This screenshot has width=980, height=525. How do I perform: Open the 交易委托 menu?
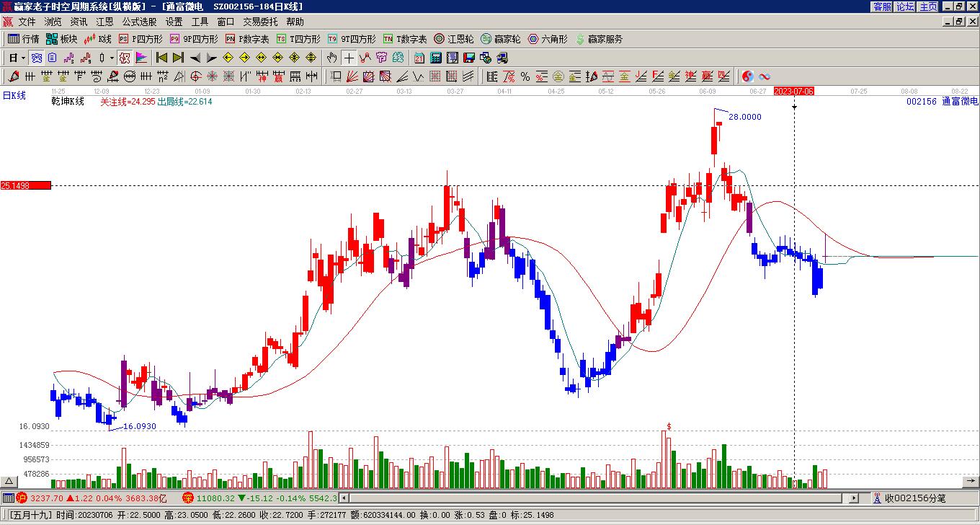point(260,22)
